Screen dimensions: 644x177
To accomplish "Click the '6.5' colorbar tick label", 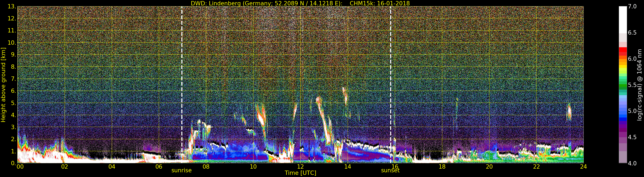I will (632, 33).
